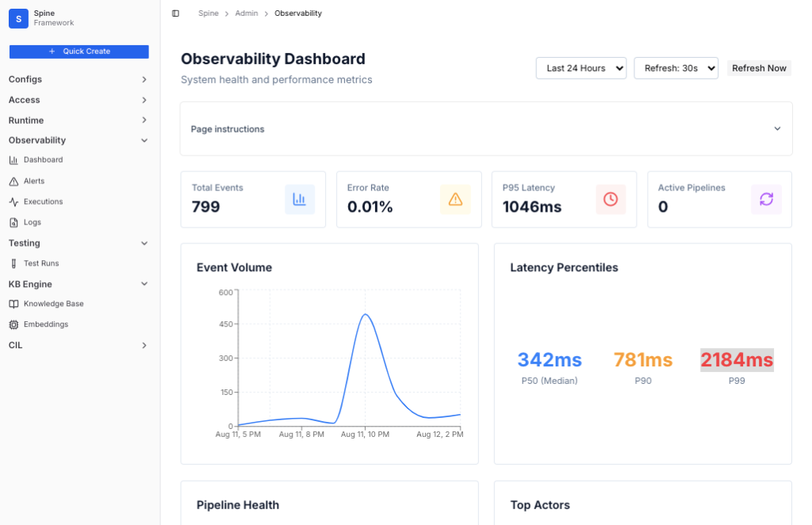Click the Dashboard bar chart icon
Viewport: 812px width, 525px height.
pyautogui.click(x=13, y=160)
